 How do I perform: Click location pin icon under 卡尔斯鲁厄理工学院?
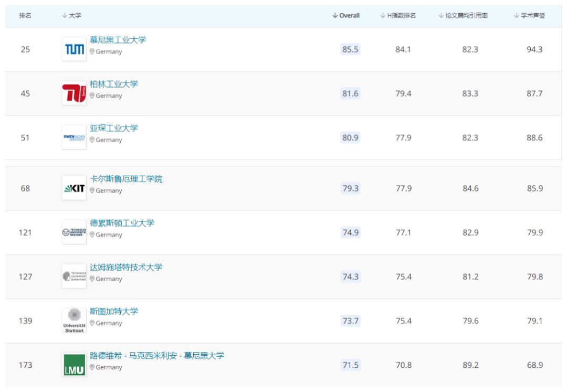[92, 190]
